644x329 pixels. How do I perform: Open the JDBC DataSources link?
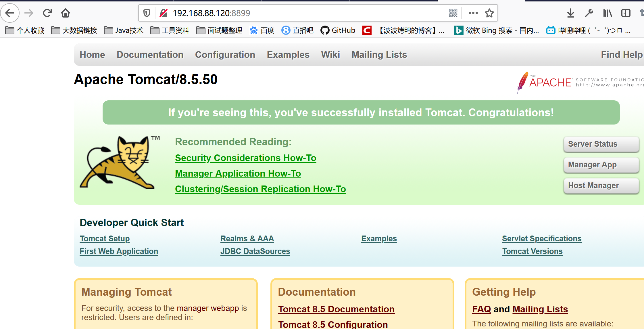click(x=255, y=251)
